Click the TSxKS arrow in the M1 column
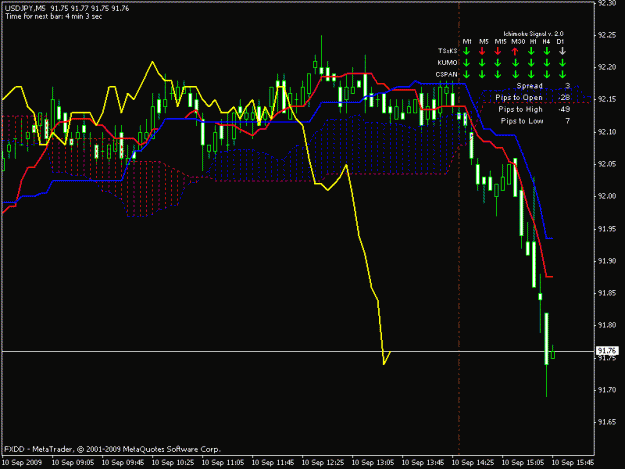The width and height of the screenshot is (625, 469). point(467,51)
